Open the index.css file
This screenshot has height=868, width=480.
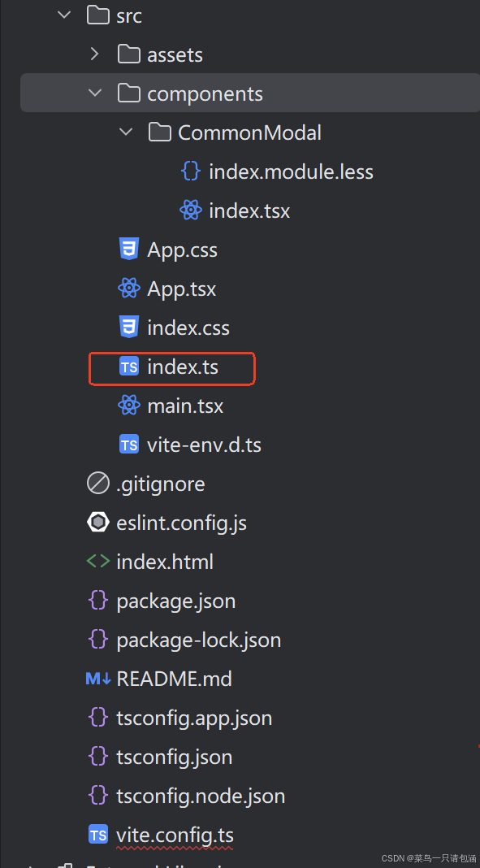click(188, 328)
